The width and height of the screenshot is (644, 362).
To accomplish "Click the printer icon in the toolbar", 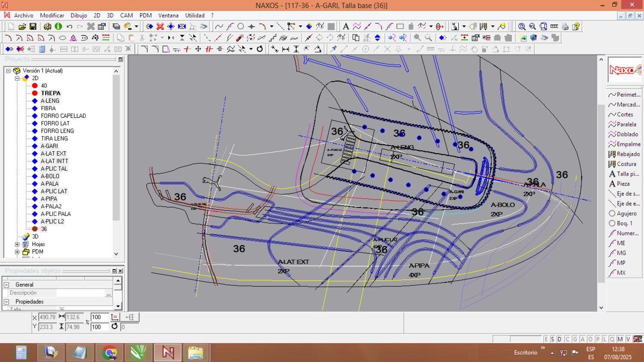I will tap(565, 27).
